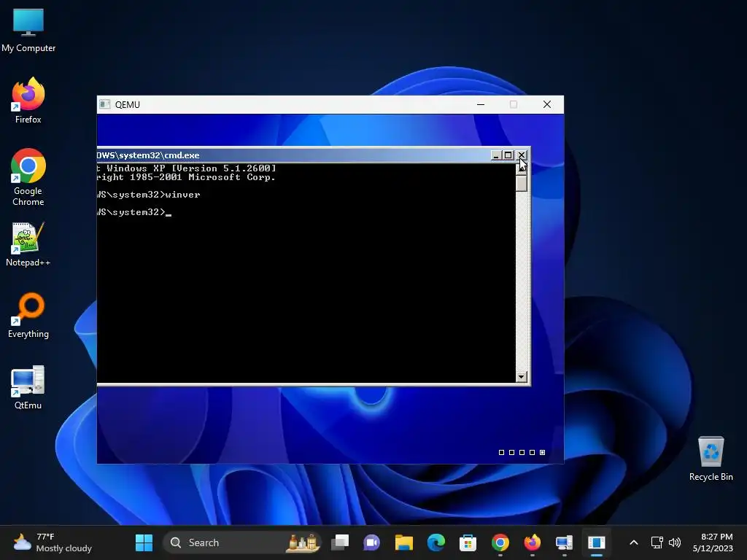Maximize the cmd.exe window inside QEMU

(508, 155)
